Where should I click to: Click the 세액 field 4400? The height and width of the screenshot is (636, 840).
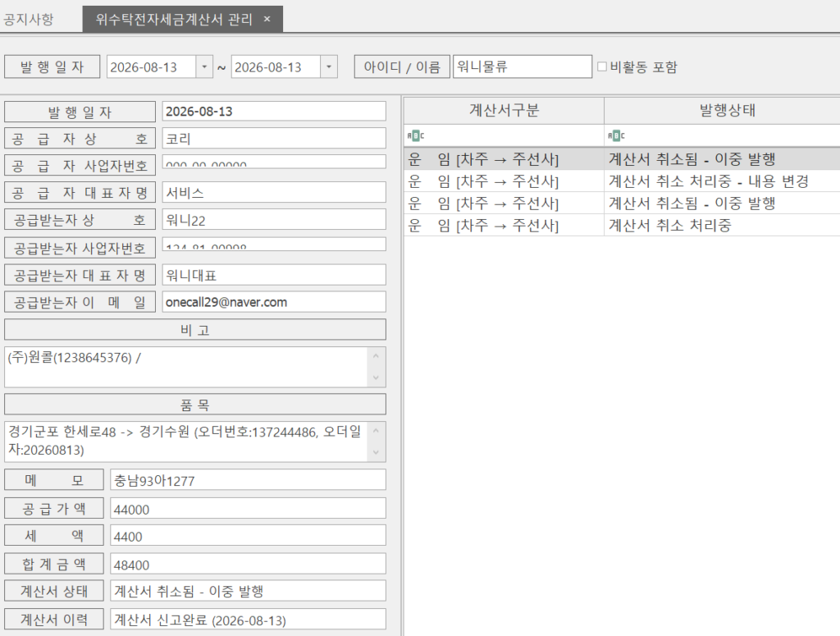pyautogui.click(x=248, y=536)
